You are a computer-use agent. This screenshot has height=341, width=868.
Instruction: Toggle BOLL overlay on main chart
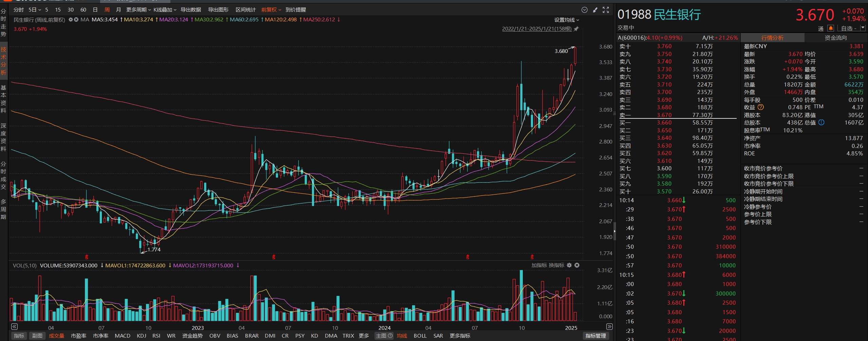tap(420, 336)
